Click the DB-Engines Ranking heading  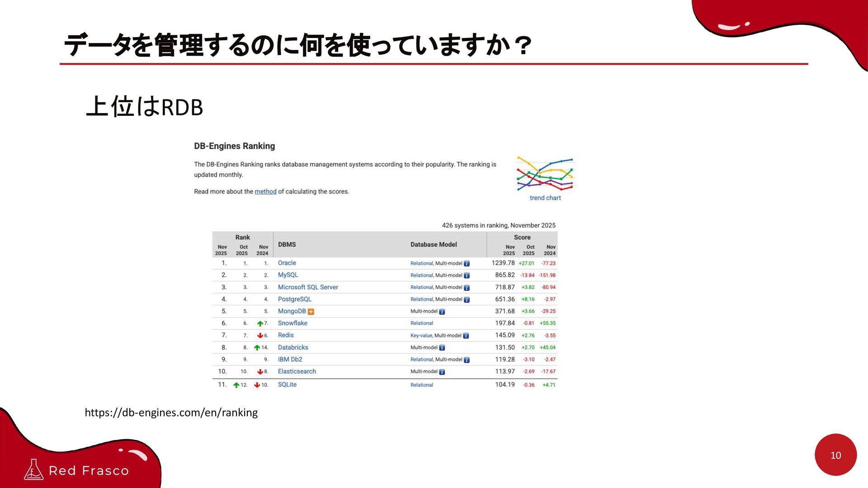tap(235, 146)
